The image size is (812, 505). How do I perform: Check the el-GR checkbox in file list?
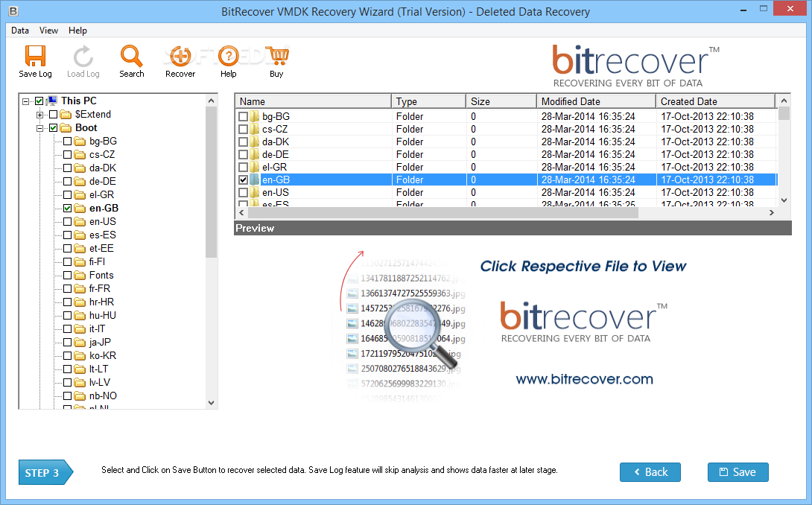pyautogui.click(x=243, y=168)
